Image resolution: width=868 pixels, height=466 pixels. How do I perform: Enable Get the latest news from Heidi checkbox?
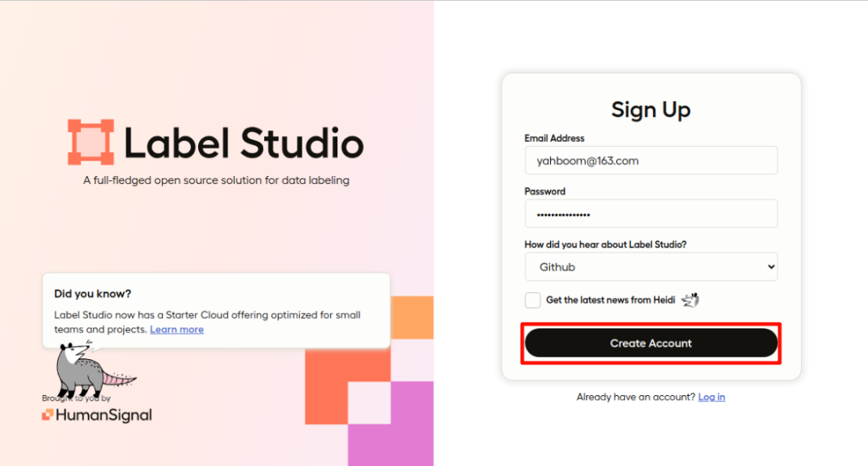click(532, 300)
